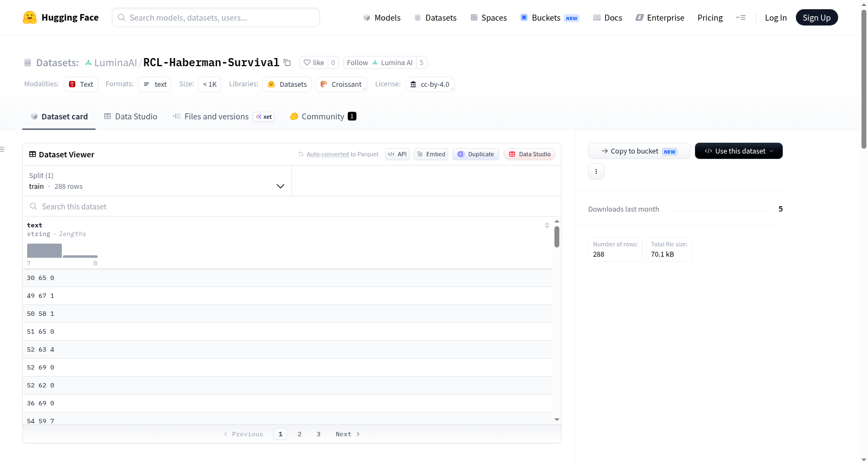Copy dataset name with the copy icon
The height and width of the screenshot is (465, 868).
[288, 63]
